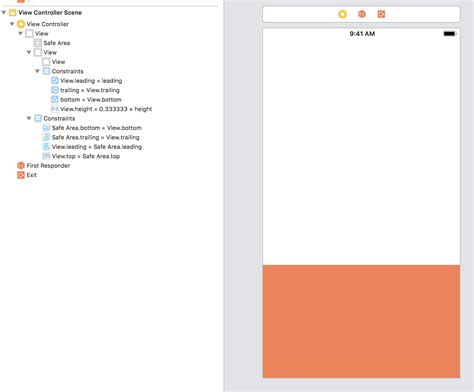Collapse the View Controller Scene disclosure triangle

click(x=4, y=13)
